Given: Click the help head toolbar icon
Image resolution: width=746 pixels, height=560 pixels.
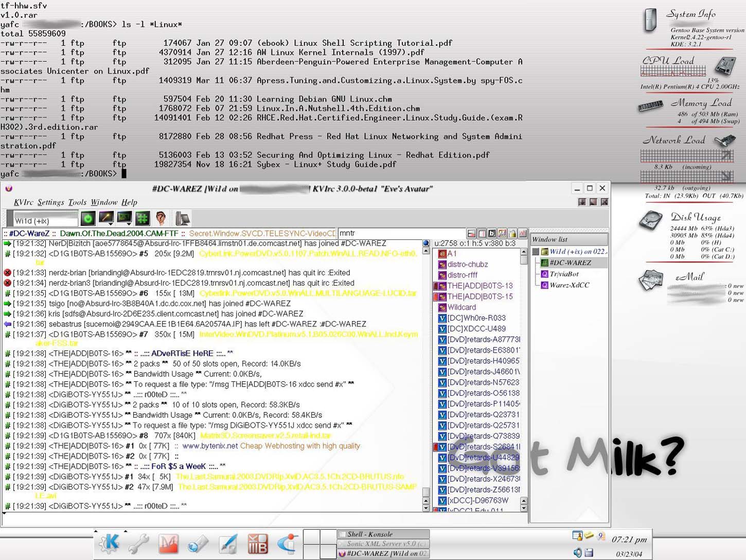Looking at the screenshot, I should [161, 218].
